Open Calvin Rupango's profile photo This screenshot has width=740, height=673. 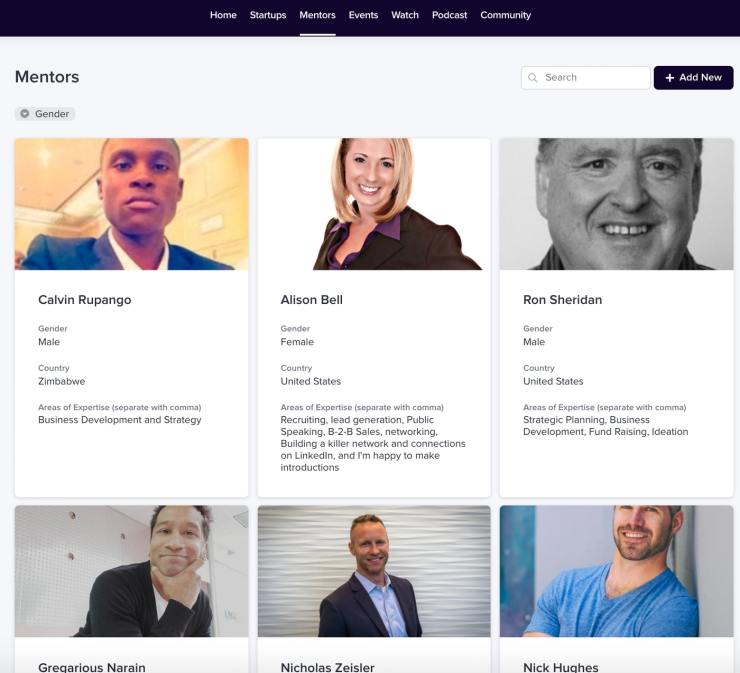tap(132, 204)
